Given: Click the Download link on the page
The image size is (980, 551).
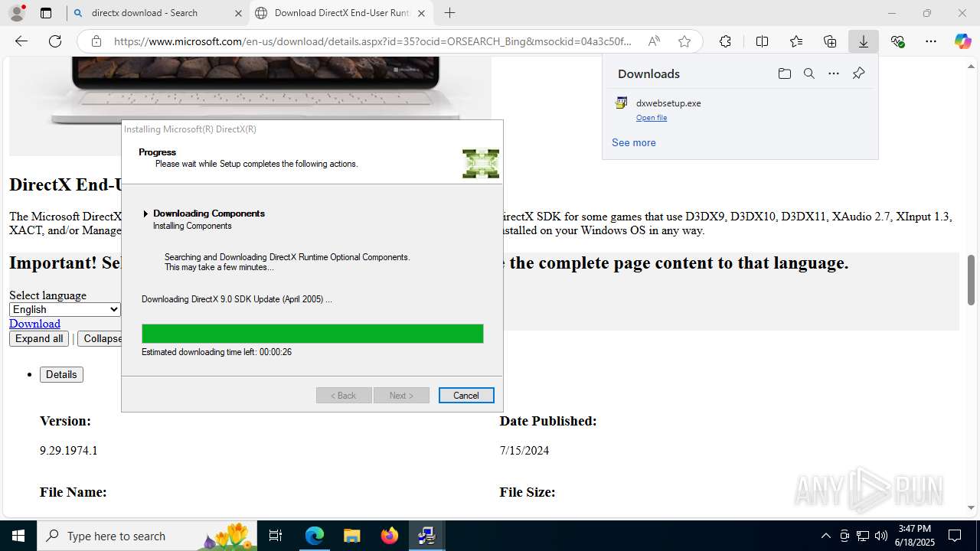Looking at the screenshot, I should (34, 324).
